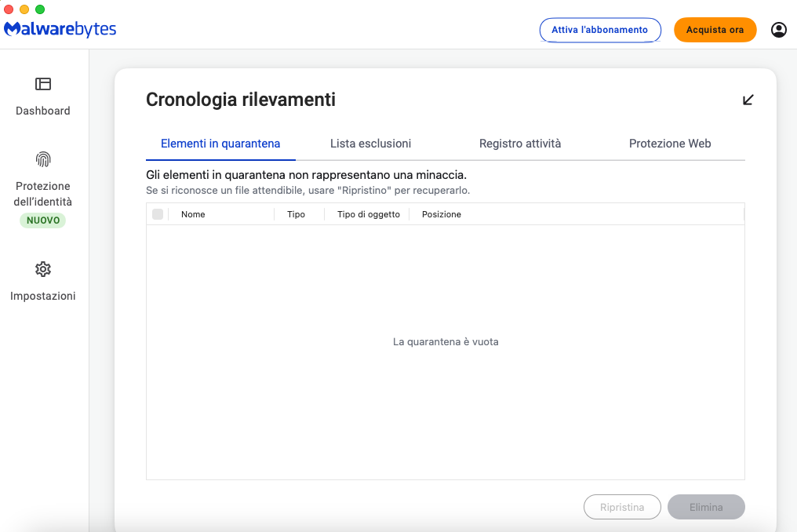
Task: Click the Malwarebytes logo
Action: click(60, 29)
